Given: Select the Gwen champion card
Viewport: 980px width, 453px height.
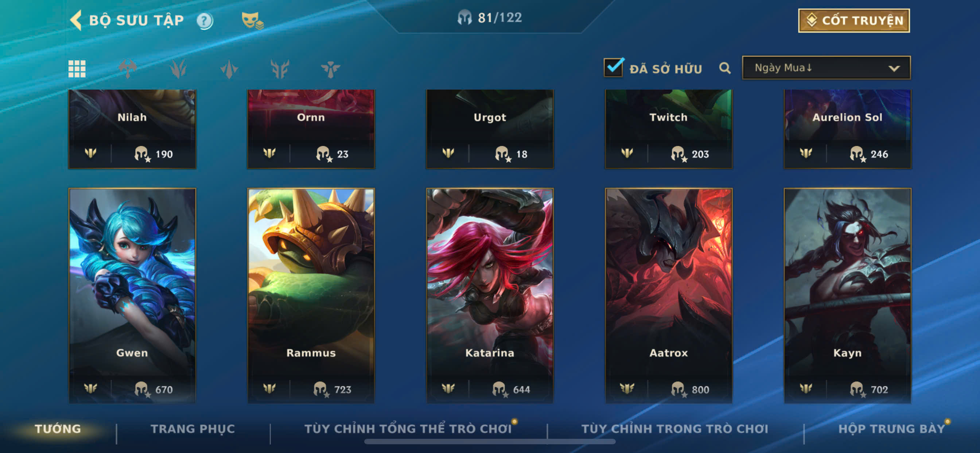Looking at the screenshot, I should coord(132,295).
